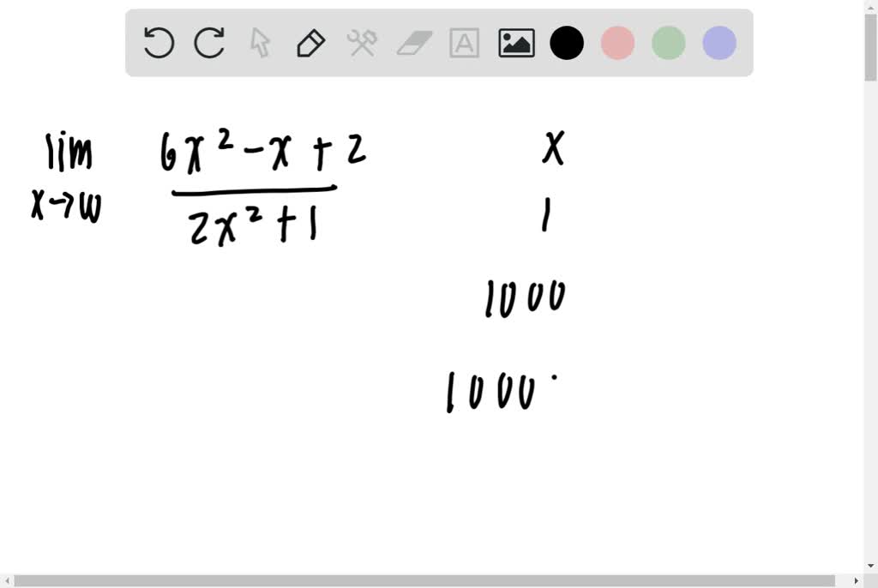The height and width of the screenshot is (588, 878).
Task: Toggle the pen tool off with pointer tool
Action: coord(259,42)
